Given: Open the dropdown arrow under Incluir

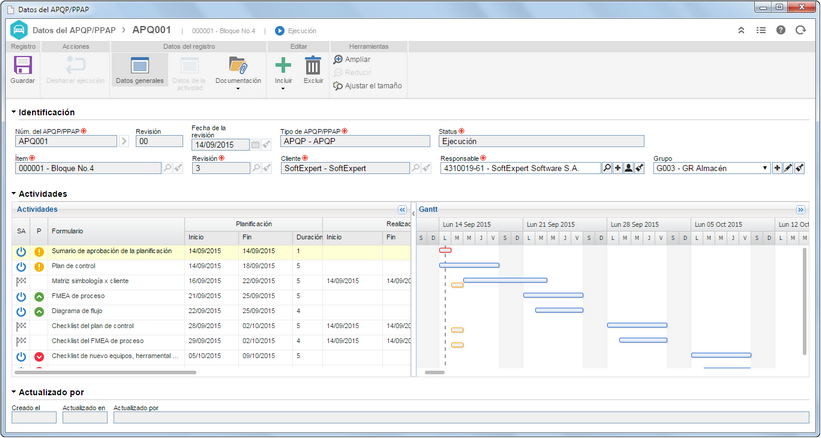Looking at the screenshot, I should click(x=283, y=89).
